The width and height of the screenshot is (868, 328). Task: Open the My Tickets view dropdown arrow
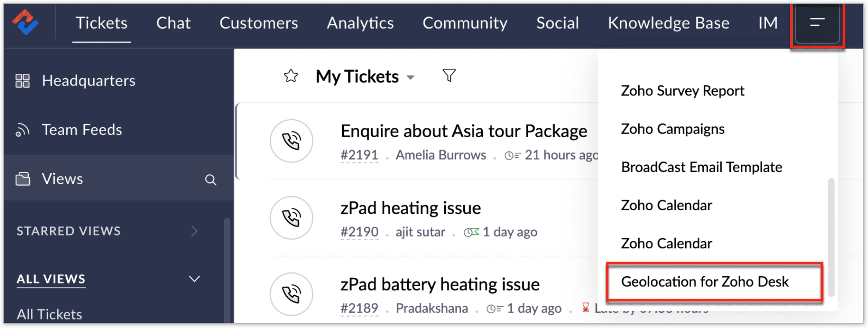click(411, 77)
